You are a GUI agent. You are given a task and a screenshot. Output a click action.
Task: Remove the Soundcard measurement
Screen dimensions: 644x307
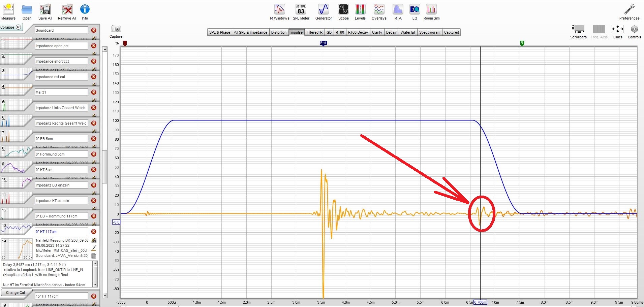point(94,30)
